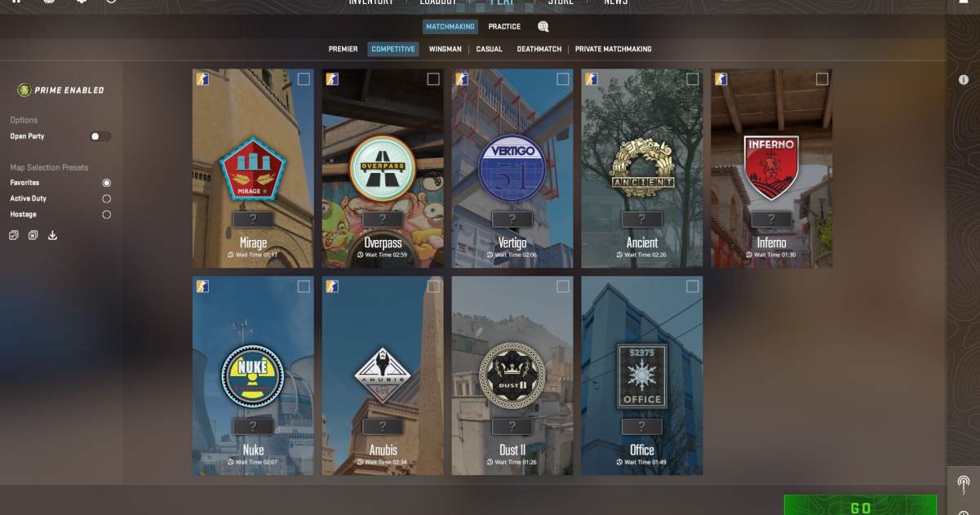Click the active duty icon on Vertigo card
The width and height of the screenshot is (980, 515).
462,79
